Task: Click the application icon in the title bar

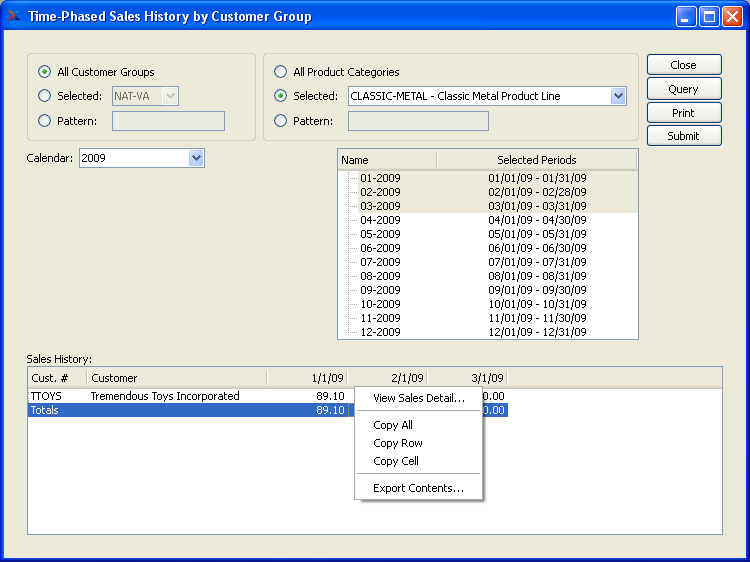Action: (13, 16)
